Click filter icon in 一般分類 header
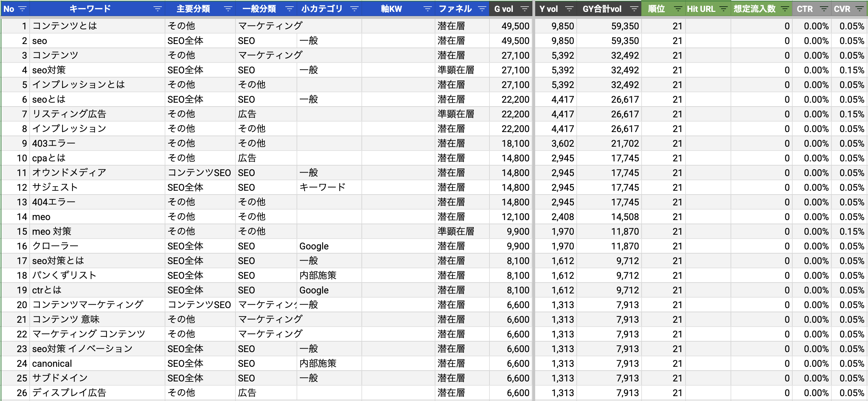868x401 pixels. tap(289, 9)
